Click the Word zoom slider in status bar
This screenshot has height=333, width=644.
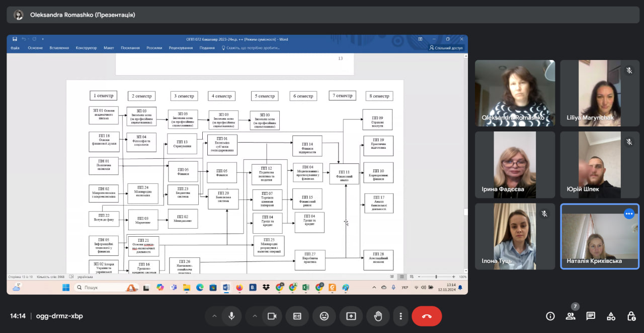(x=436, y=277)
